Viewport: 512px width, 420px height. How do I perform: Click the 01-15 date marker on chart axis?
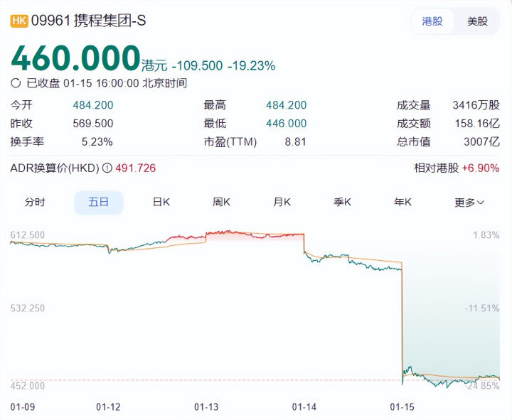click(x=402, y=406)
